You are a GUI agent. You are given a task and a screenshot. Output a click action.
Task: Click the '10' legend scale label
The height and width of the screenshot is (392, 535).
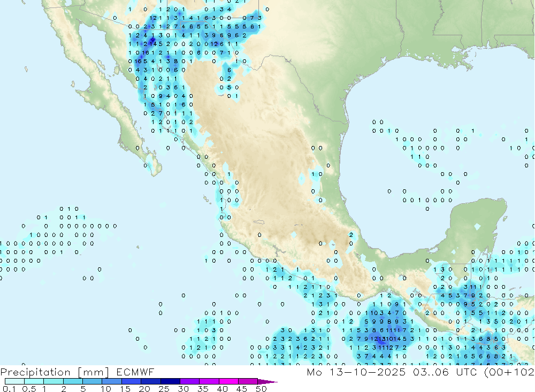(106, 389)
